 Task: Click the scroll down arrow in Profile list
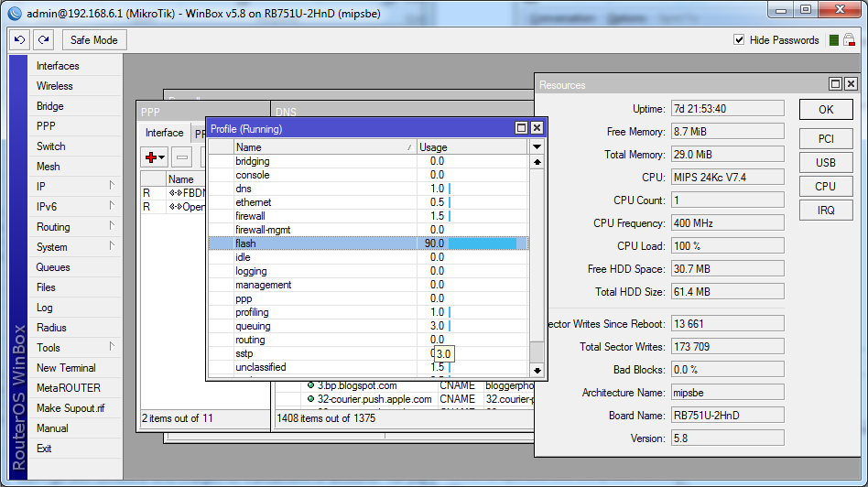coord(537,370)
